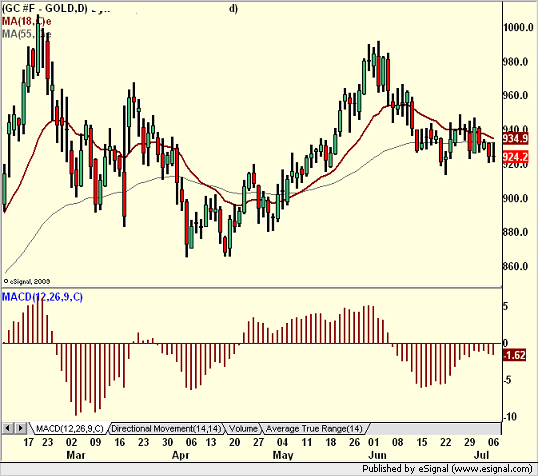Click the 960.0 price axis label
This screenshot has height=476, width=538.
[515, 95]
